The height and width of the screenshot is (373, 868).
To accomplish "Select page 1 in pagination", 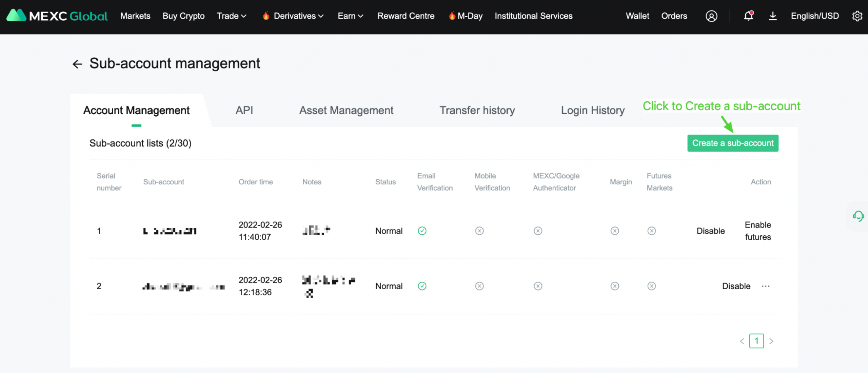I will (756, 341).
